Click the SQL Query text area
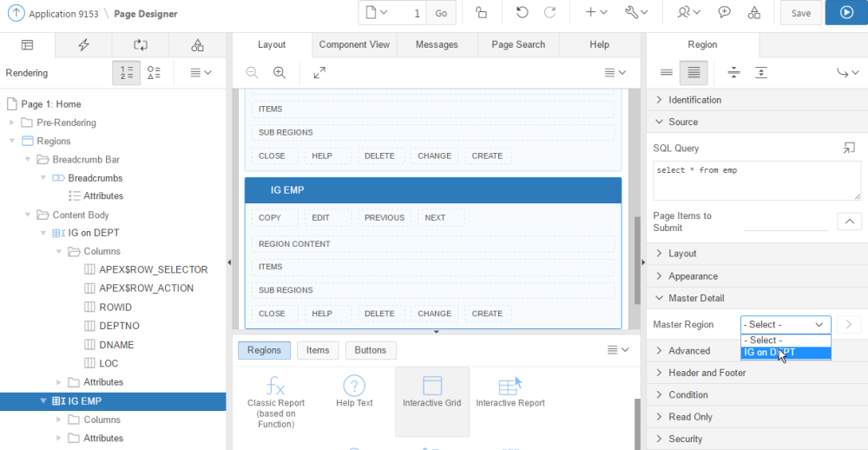The image size is (868, 450). [x=757, y=181]
